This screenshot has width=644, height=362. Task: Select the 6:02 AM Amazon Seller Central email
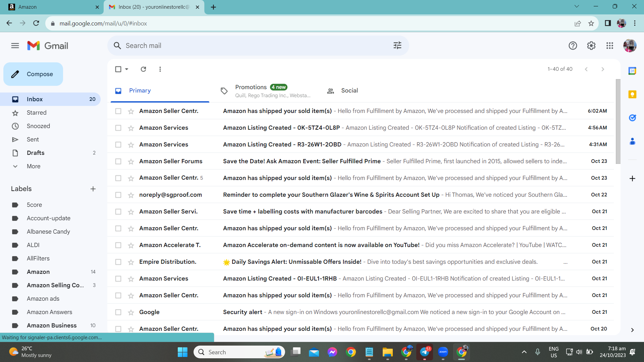[x=118, y=111]
